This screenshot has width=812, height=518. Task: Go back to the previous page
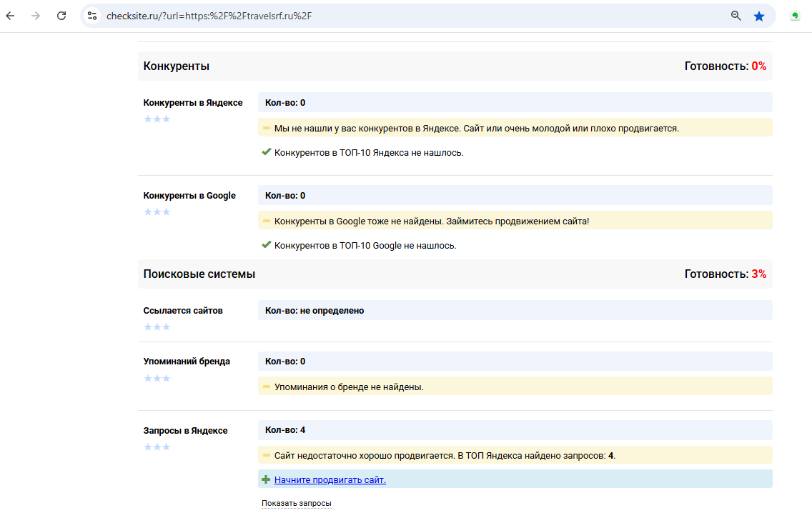pyautogui.click(x=10, y=16)
